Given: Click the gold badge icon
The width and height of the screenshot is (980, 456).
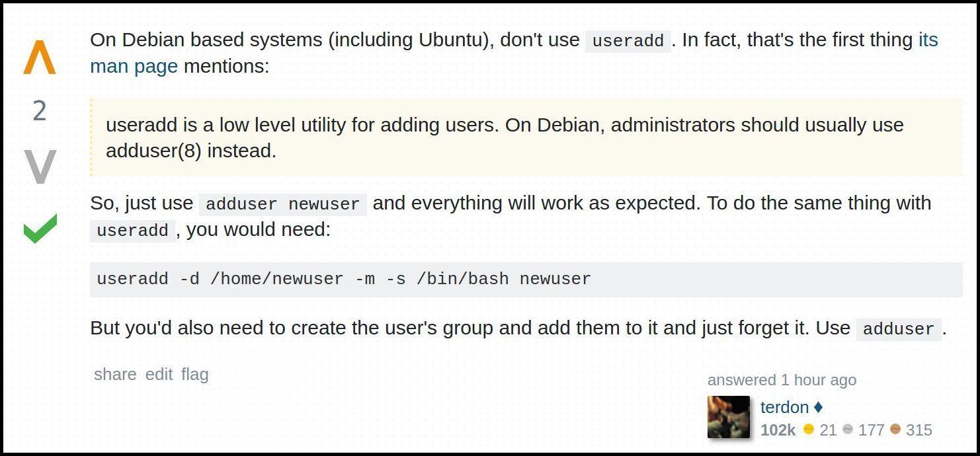Looking at the screenshot, I should [x=808, y=430].
